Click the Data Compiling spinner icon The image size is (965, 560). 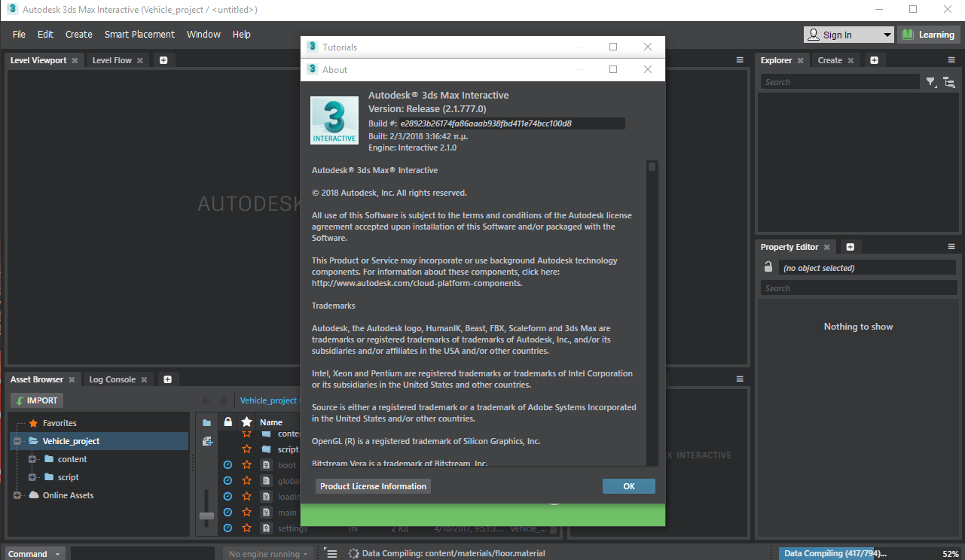(x=353, y=554)
